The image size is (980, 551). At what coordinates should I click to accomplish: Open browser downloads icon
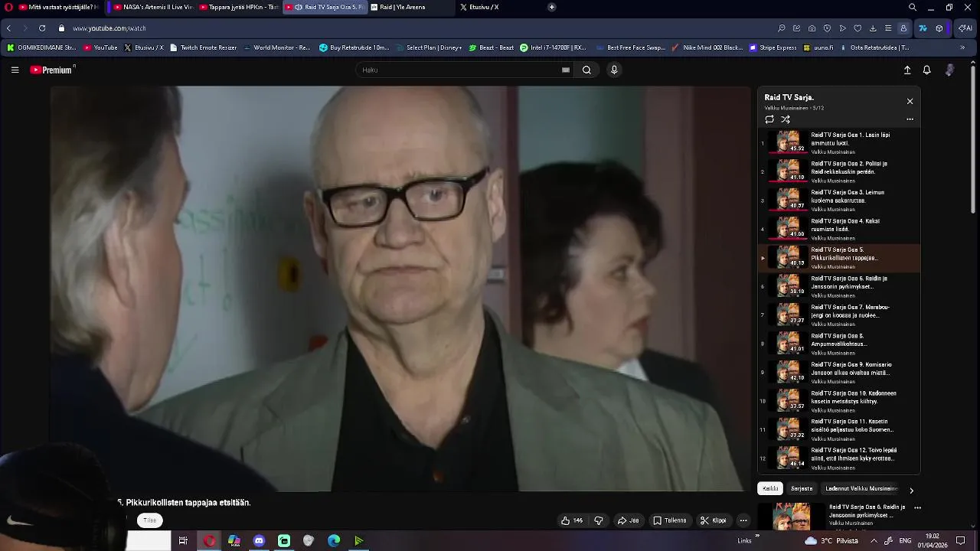tap(873, 28)
